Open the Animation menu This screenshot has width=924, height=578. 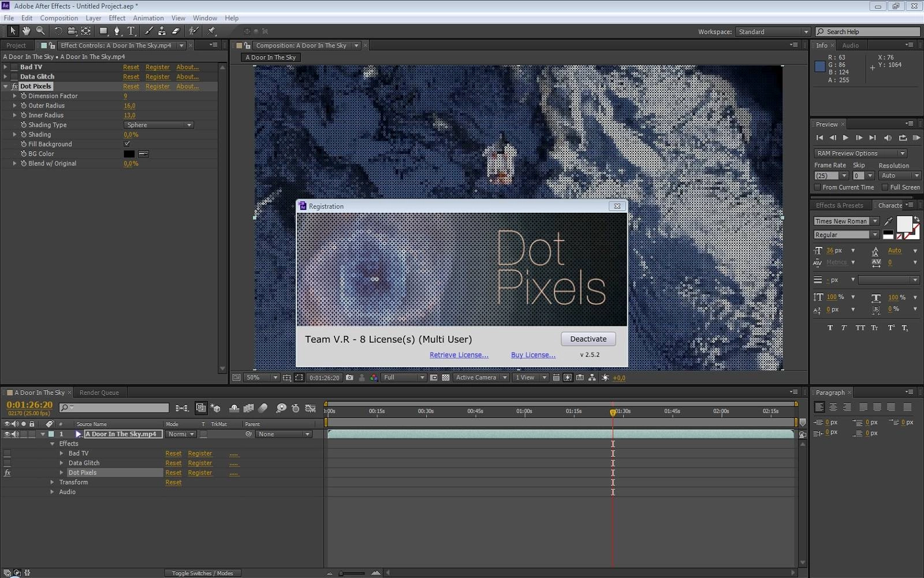click(148, 18)
